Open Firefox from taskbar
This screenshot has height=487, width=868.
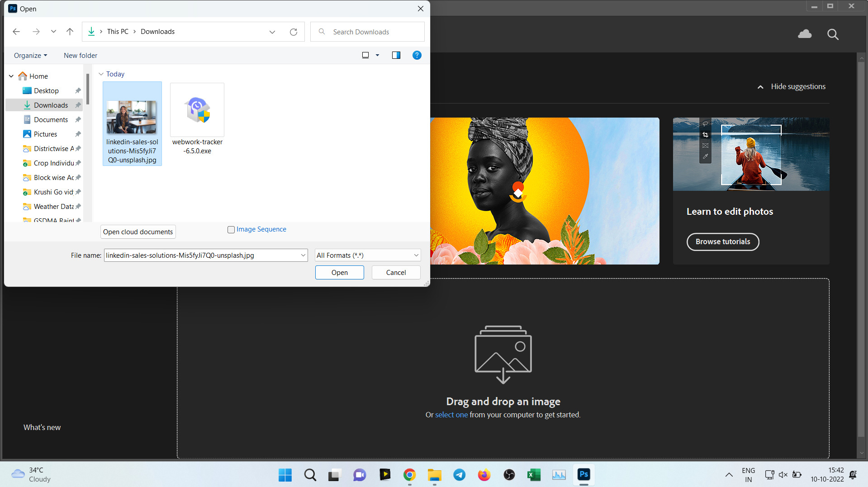coord(484,475)
